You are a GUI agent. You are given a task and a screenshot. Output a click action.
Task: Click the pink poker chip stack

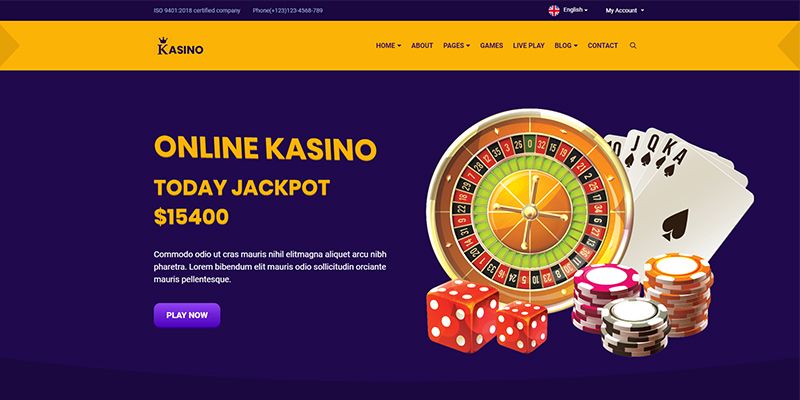click(605, 296)
